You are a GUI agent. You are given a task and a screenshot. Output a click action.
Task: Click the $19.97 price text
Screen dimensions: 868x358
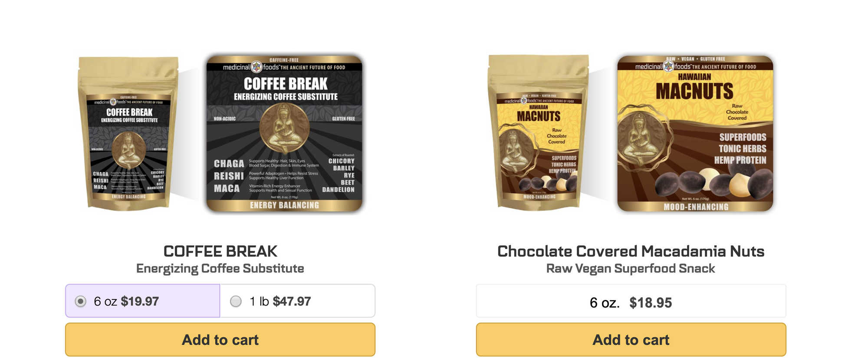click(140, 301)
